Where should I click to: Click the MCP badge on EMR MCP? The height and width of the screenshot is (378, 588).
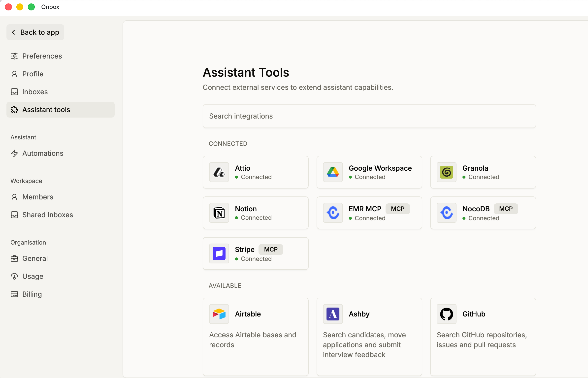(398, 209)
